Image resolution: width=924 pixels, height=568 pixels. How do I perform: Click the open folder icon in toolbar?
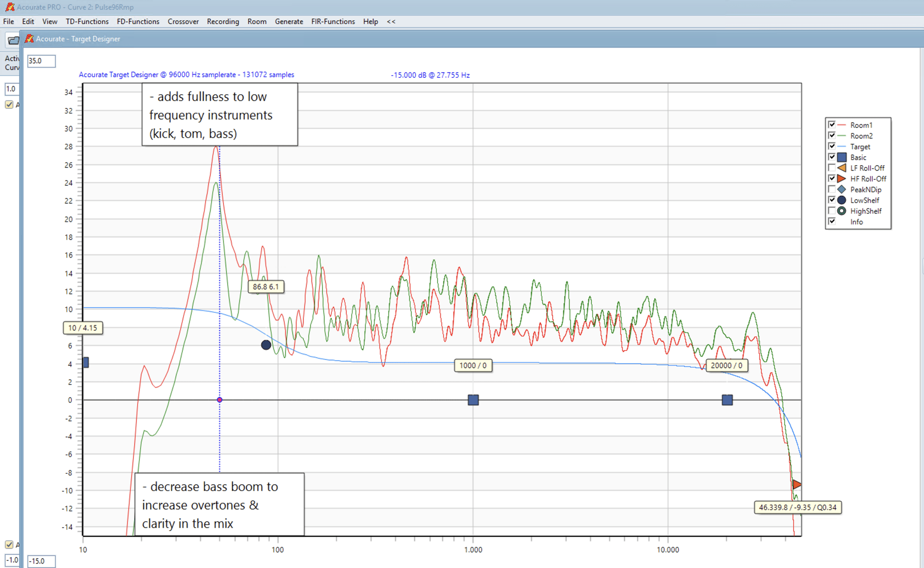13,40
